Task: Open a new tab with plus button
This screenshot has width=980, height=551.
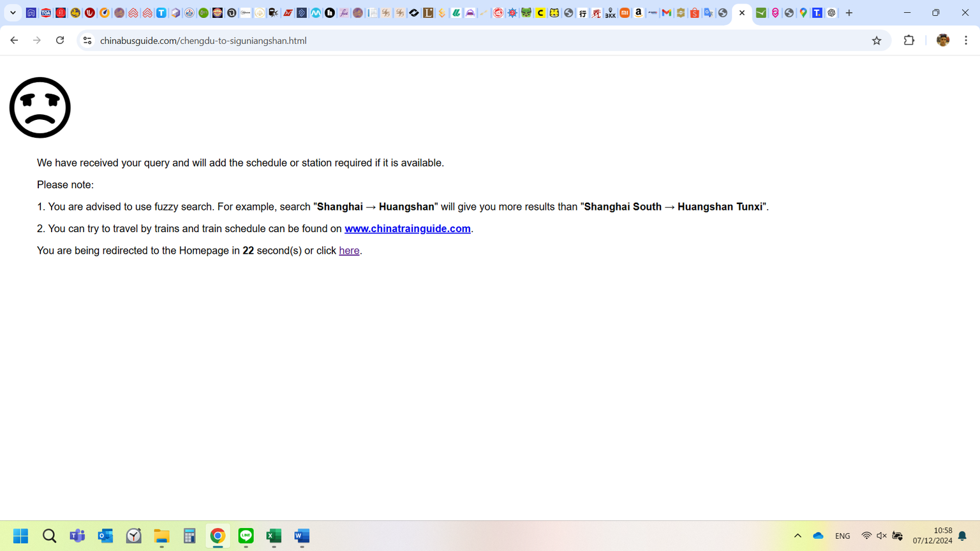Action: pyautogui.click(x=849, y=13)
